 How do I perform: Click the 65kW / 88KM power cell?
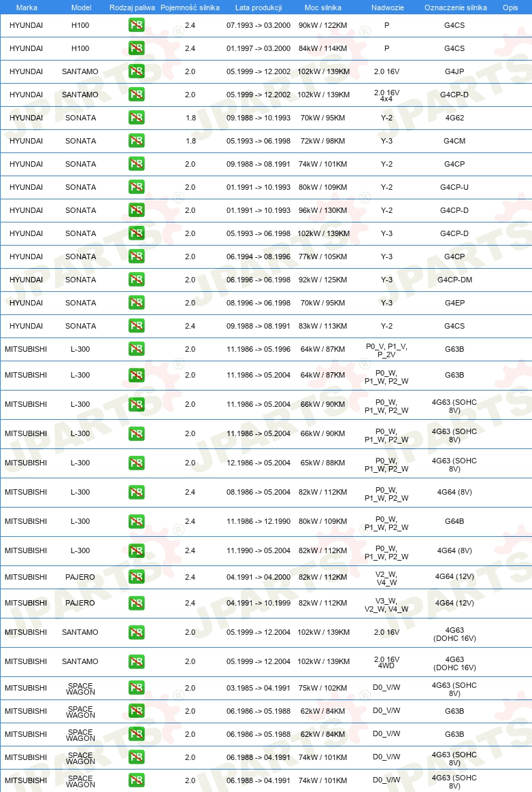[323, 463]
